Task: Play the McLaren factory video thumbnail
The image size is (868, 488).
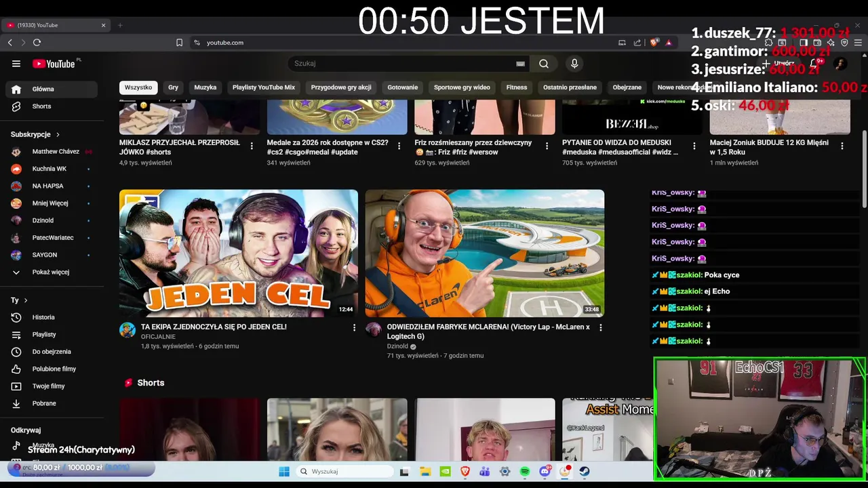Action: (485, 253)
